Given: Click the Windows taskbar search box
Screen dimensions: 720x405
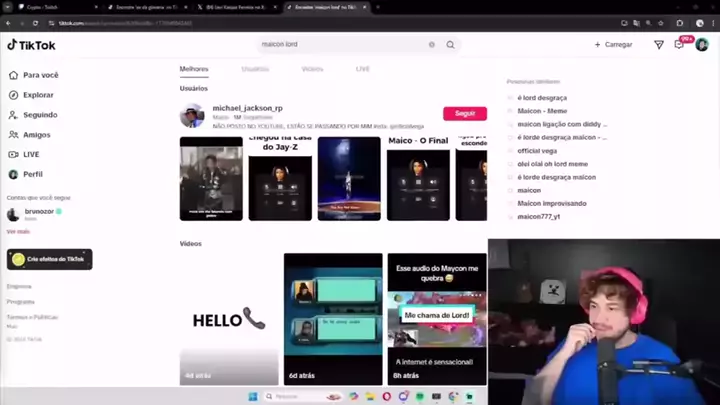Looking at the screenshot, I should pyautogui.click(x=303, y=396).
